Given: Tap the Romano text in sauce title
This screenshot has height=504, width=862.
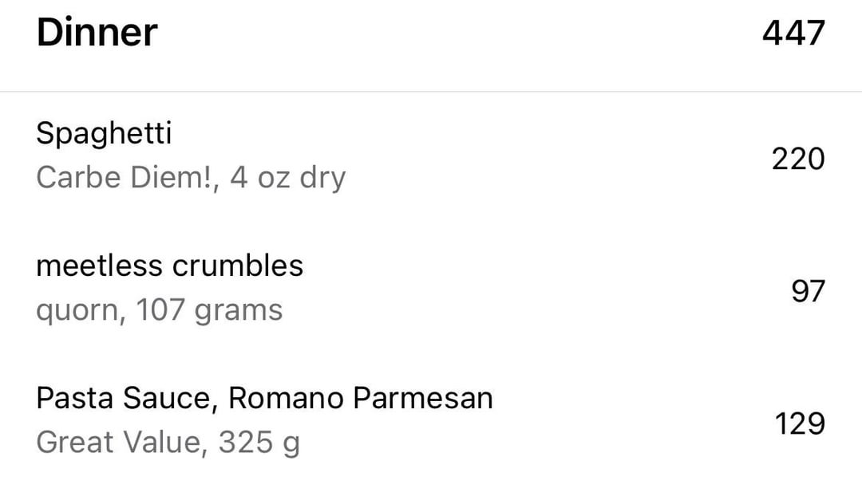Looking at the screenshot, I should tap(286, 398).
